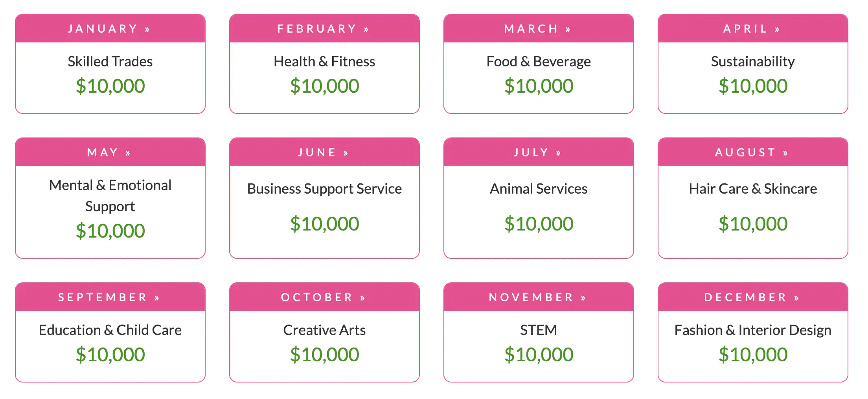The image size is (868, 399).
Task: Click the Food & Beverage title
Action: [x=539, y=62]
